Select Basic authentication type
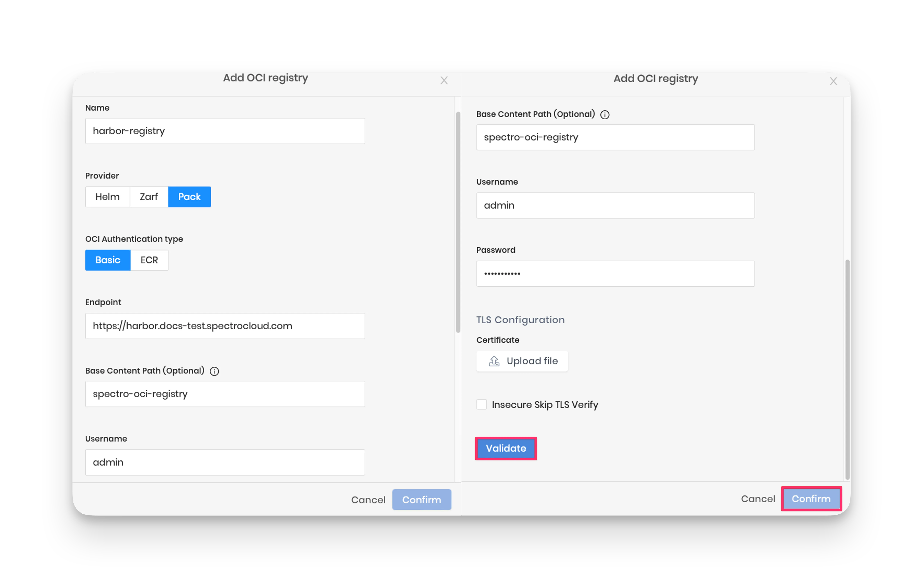The height and width of the screenshot is (588, 923). click(108, 260)
